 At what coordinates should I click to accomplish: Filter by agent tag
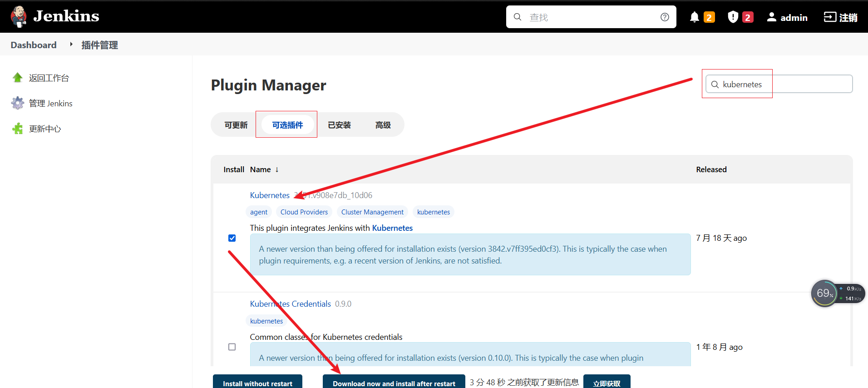(259, 212)
